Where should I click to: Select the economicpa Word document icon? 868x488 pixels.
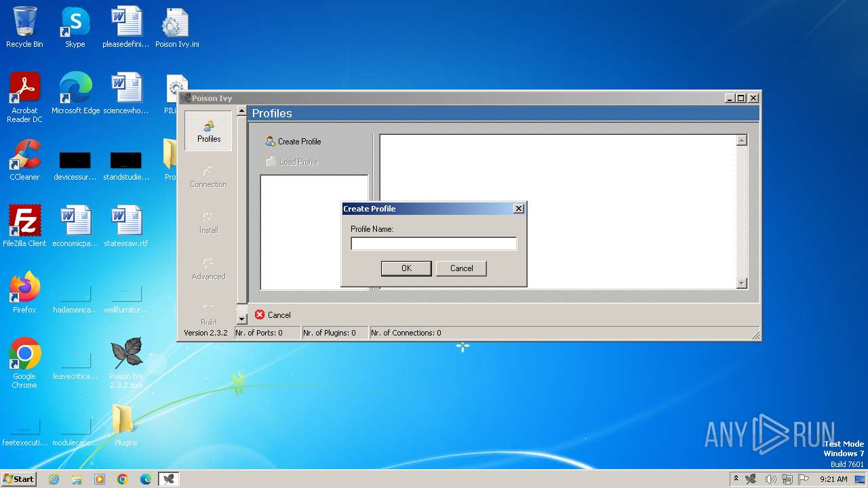point(75,226)
